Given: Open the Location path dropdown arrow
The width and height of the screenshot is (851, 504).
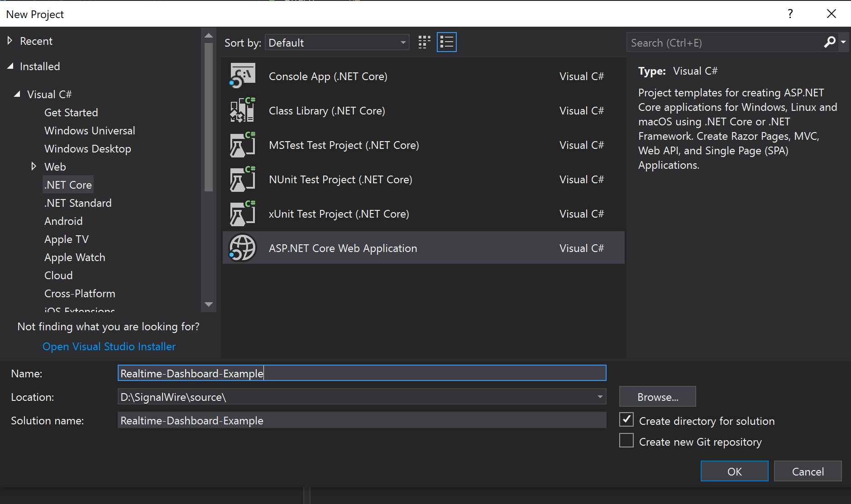Looking at the screenshot, I should pos(600,397).
